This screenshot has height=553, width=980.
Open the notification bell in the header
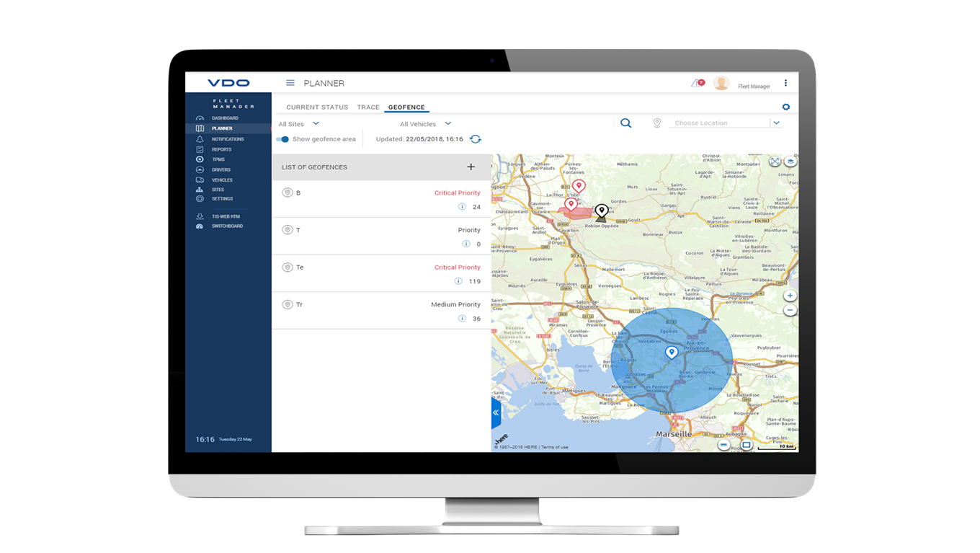(x=697, y=83)
